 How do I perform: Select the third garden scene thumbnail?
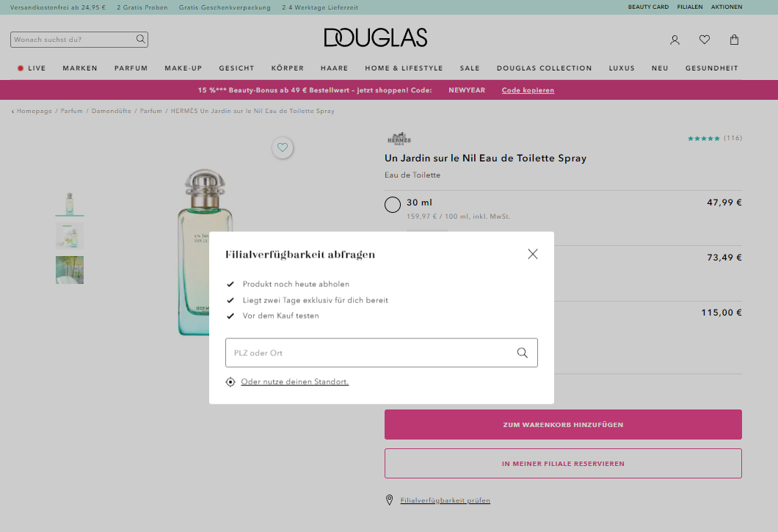pos(70,270)
